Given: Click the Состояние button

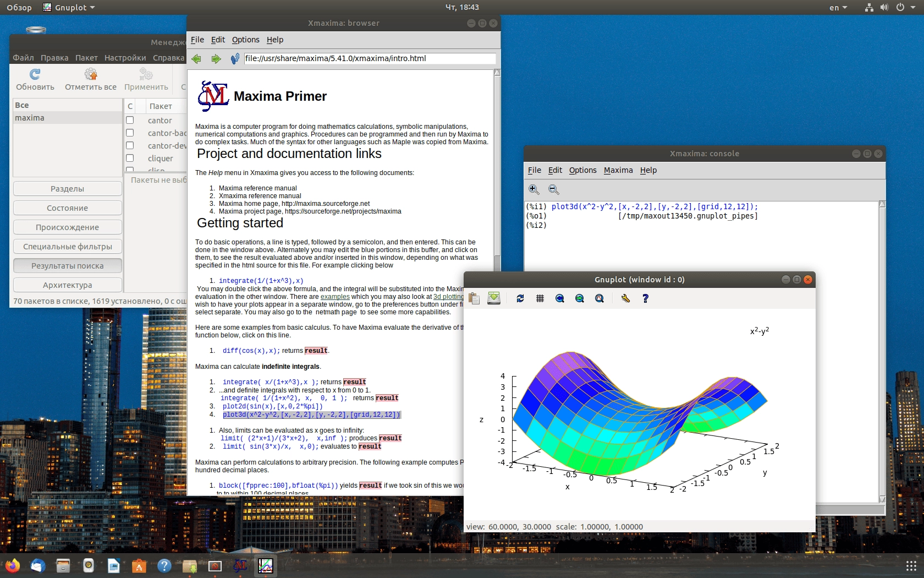Looking at the screenshot, I should pyautogui.click(x=67, y=208).
